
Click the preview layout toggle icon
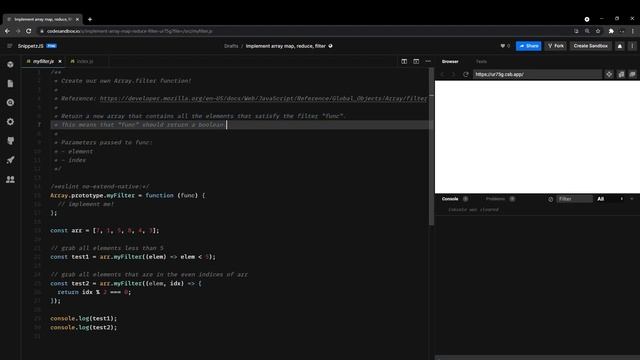click(416, 61)
